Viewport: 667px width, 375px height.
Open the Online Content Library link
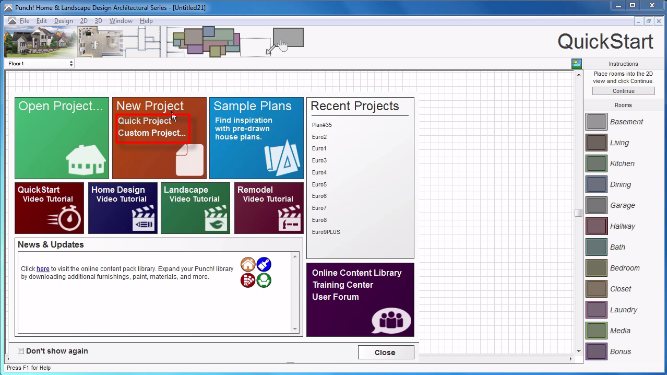coord(356,273)
